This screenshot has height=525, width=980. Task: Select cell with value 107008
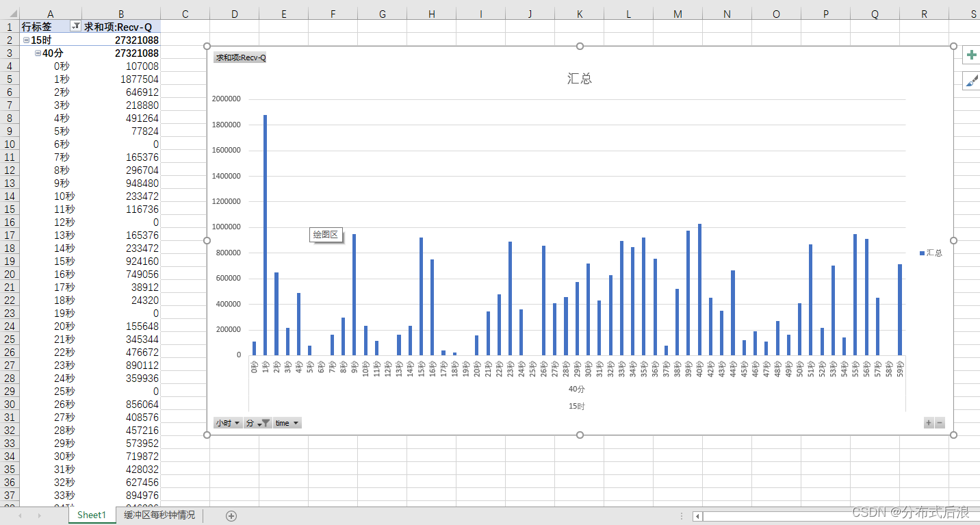pos(121,66)
